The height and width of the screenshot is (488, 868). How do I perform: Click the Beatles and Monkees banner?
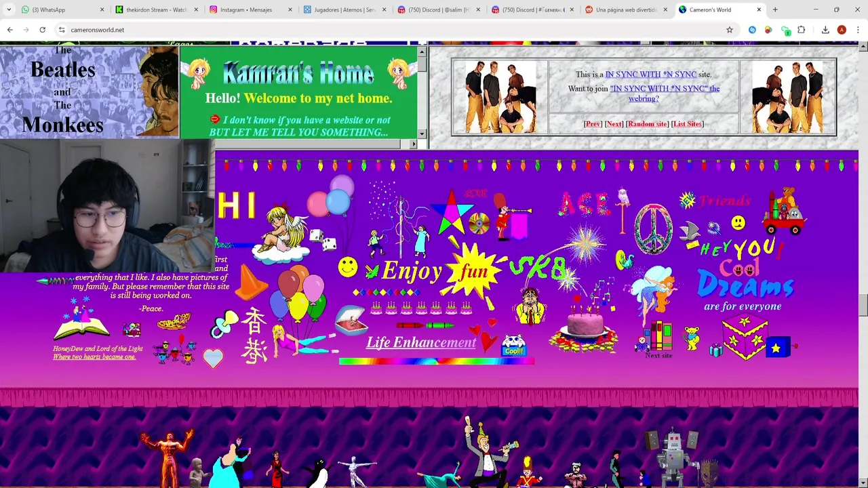(89, 91)
